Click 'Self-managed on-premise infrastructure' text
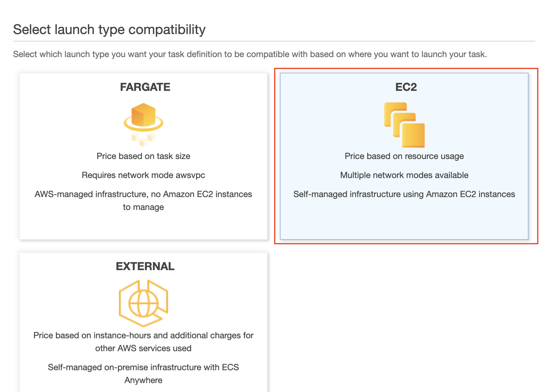The width and height of the screenshot is (554, 392). tap(143, 374)
